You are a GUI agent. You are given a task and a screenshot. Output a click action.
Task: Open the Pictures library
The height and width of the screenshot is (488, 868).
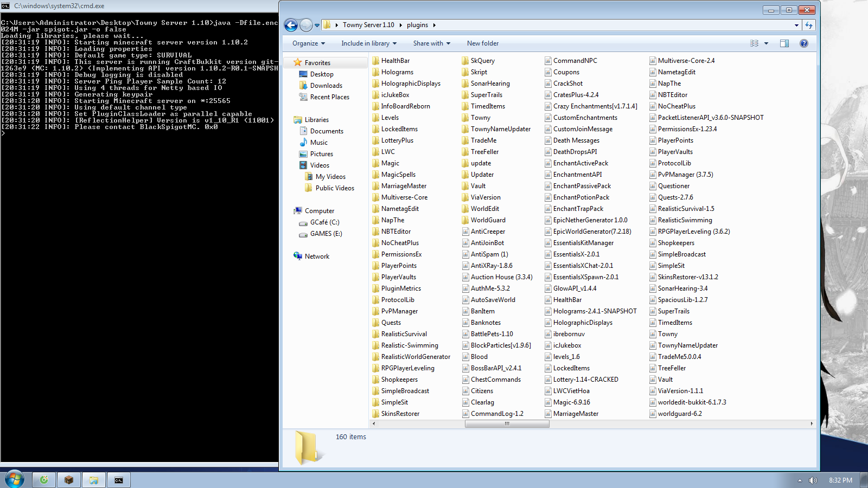pos(321,154)
